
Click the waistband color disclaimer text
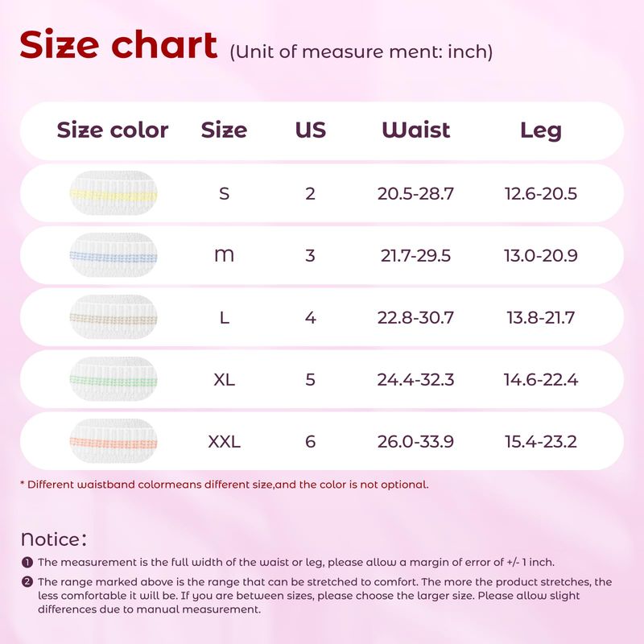click(x=225, y=485)
